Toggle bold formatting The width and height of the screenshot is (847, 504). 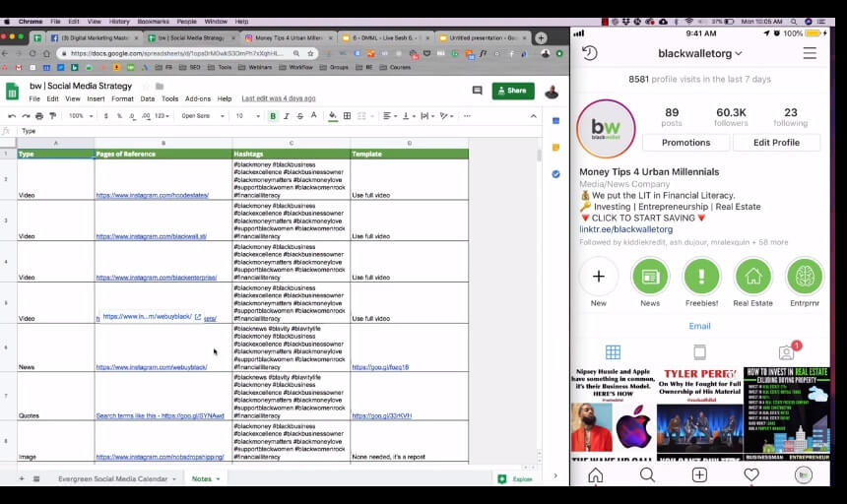coord(273,116)
